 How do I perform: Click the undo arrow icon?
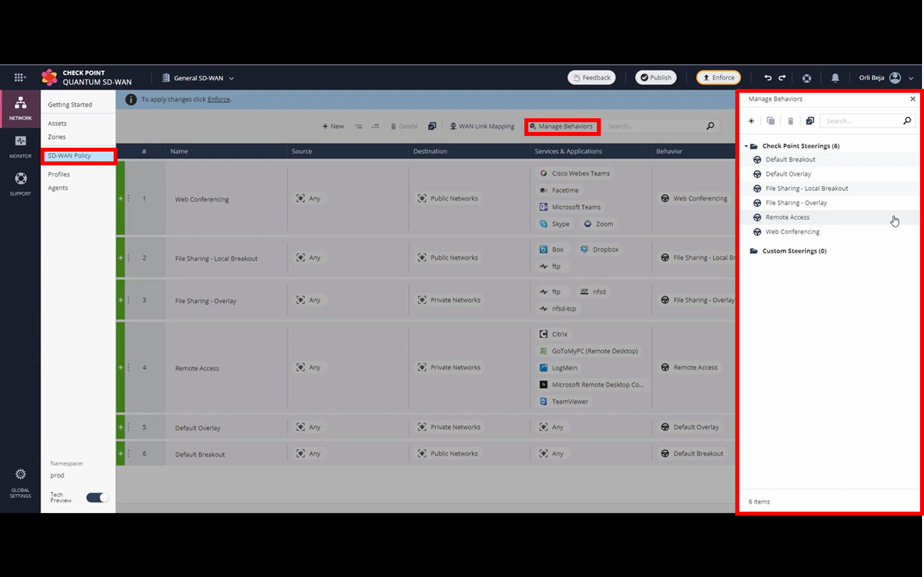pyautogui.click(x=768, y=78)
